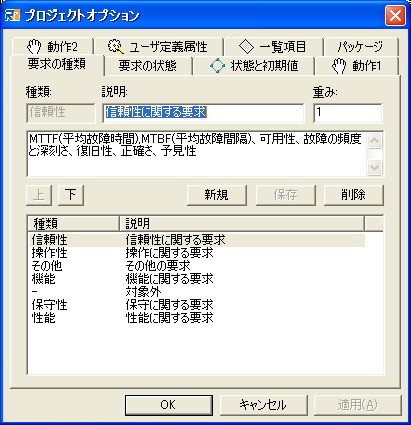Click the application icon in title bar

13,15
